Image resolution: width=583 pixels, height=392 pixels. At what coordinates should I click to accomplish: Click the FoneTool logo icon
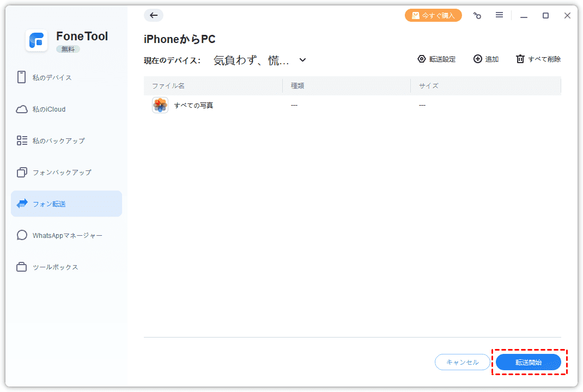click(x=37, y=41)
